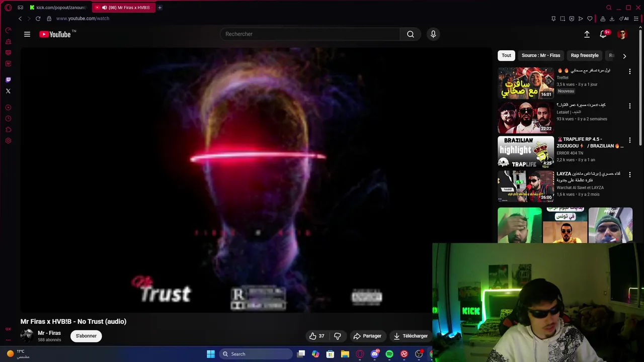Open Spotify from the taskbar
The image size is (644, 362).
(x=389, y=354)
